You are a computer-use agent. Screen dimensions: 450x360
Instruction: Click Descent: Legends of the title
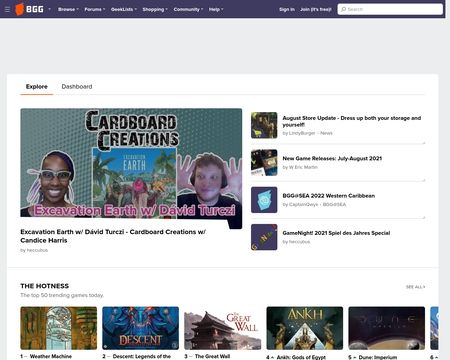coord(142,356)
